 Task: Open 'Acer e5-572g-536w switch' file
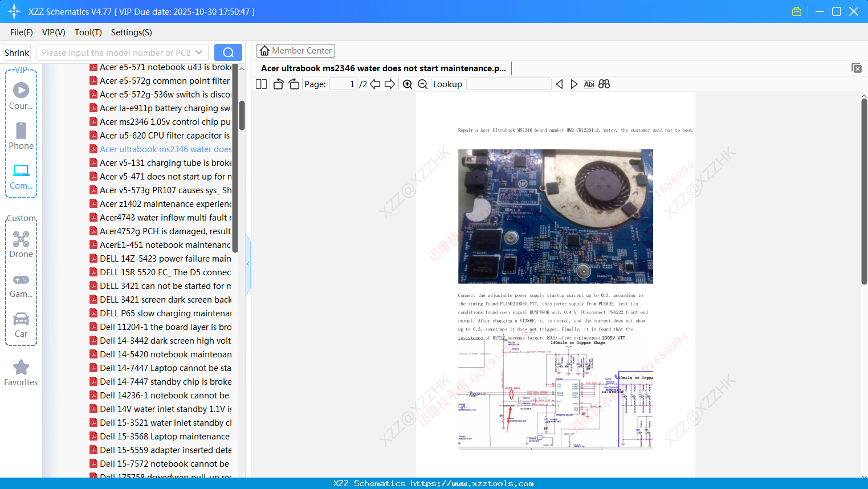161,95
